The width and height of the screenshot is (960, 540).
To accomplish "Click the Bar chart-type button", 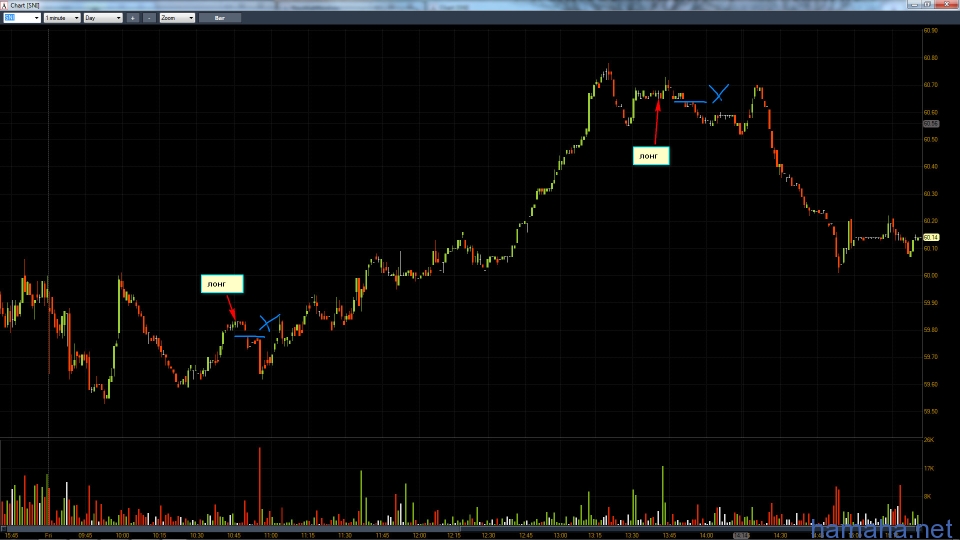I will (220, 18).
